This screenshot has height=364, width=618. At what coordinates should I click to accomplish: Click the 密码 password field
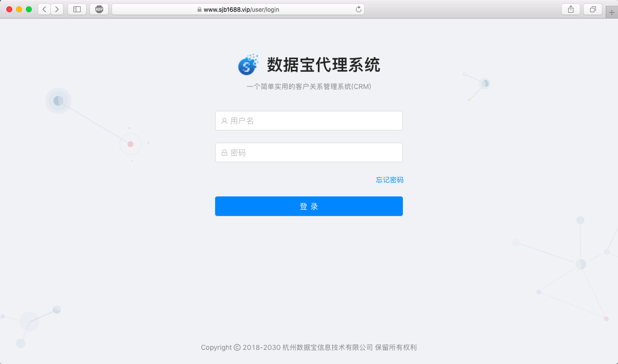(x=309, y=152)
